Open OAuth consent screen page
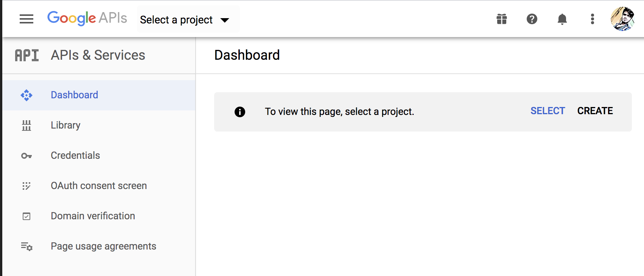The height and width of the screenshot is (276, 644). coord(99,186)
